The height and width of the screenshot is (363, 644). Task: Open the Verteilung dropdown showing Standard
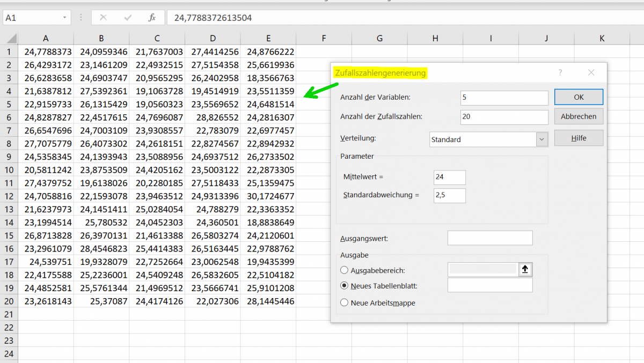pyautogui.click(x=489, y=139)
